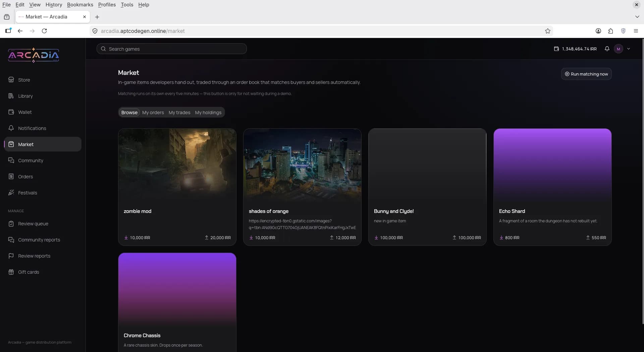Switch to the My orders tab
The height and width of the screenshot is (352, 644).
click(x=153, y=113)
